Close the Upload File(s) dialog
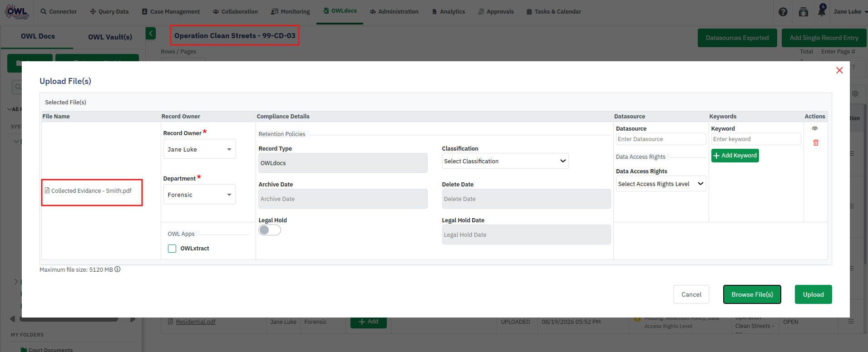 (x=839, y=70)
